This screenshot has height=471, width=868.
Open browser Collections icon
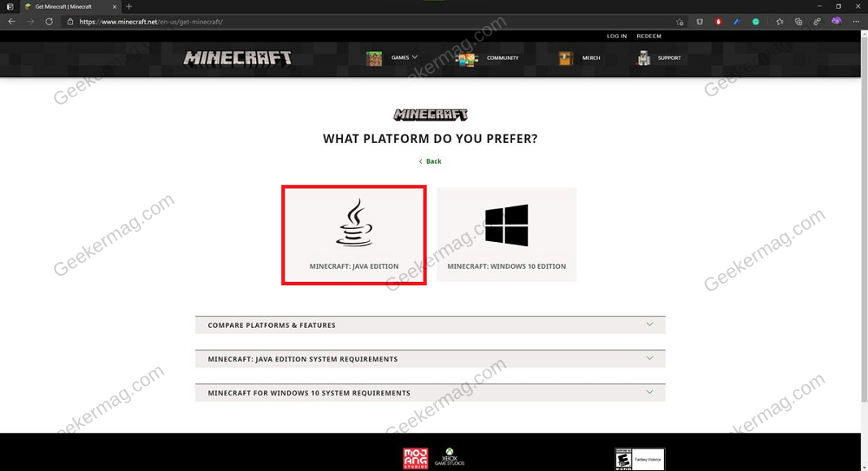[799, 22]
